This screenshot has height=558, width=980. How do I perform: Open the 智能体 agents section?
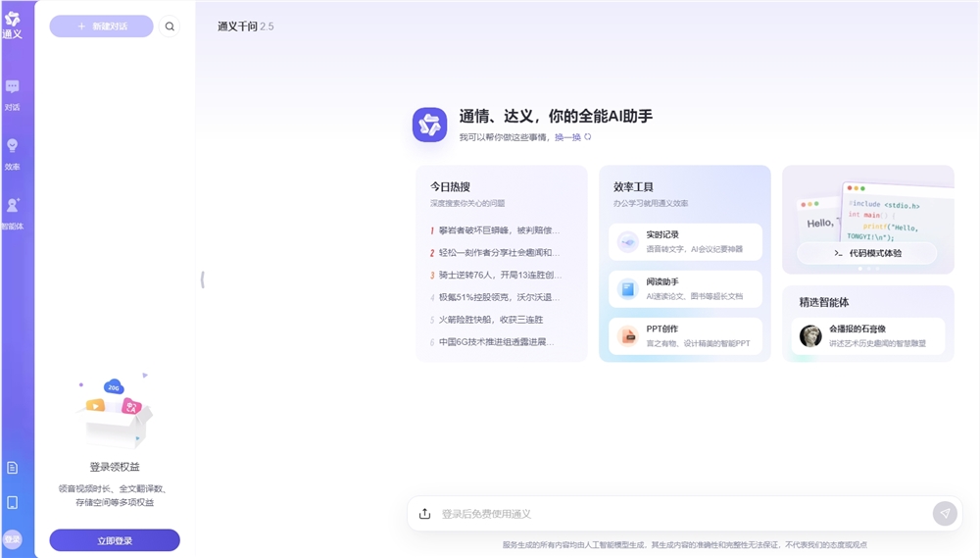point(12,213)
